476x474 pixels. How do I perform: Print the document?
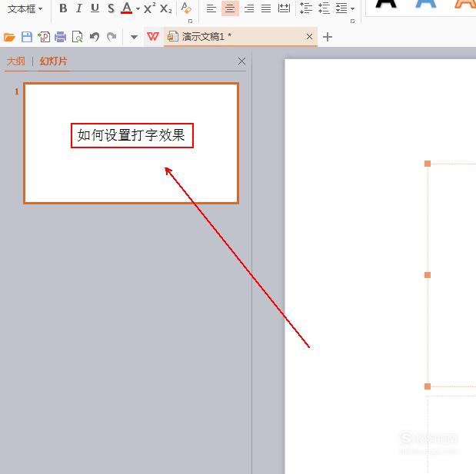click(x=61, y=37)
